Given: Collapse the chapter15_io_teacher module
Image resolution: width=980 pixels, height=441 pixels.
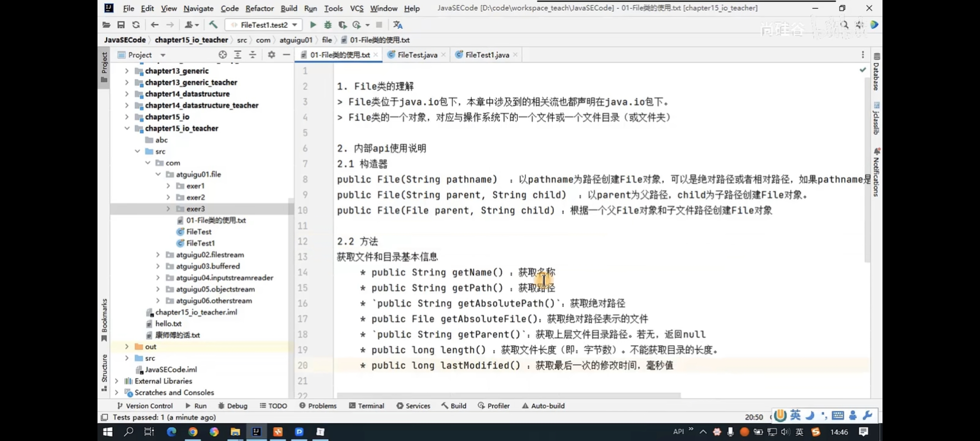Looking at the screenshot, I should pos(127,128).
